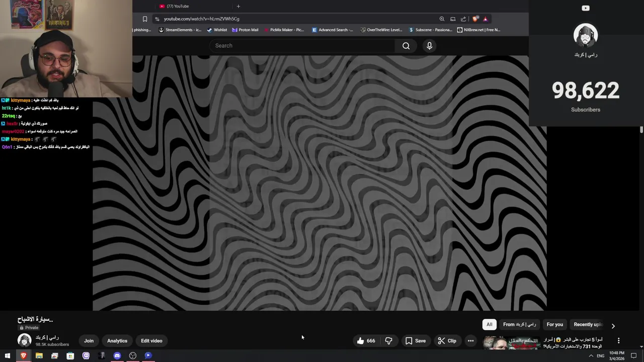
Task: Activate voice search microphone icon
Action: (429, 46)
